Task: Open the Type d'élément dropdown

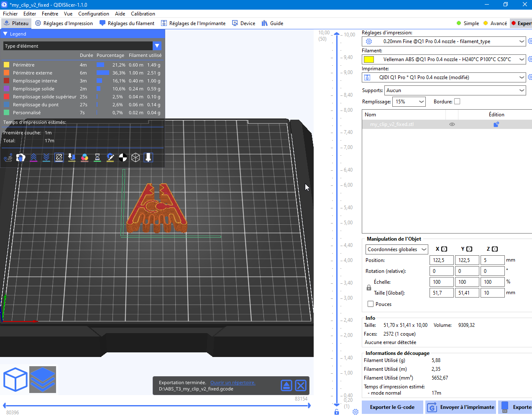Action: 82,46
